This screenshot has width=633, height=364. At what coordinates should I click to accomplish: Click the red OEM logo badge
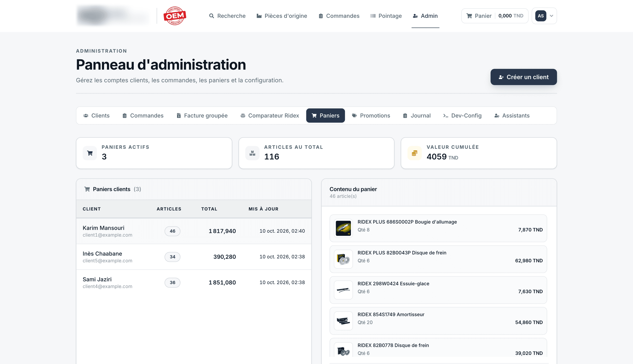coord(175,16)
